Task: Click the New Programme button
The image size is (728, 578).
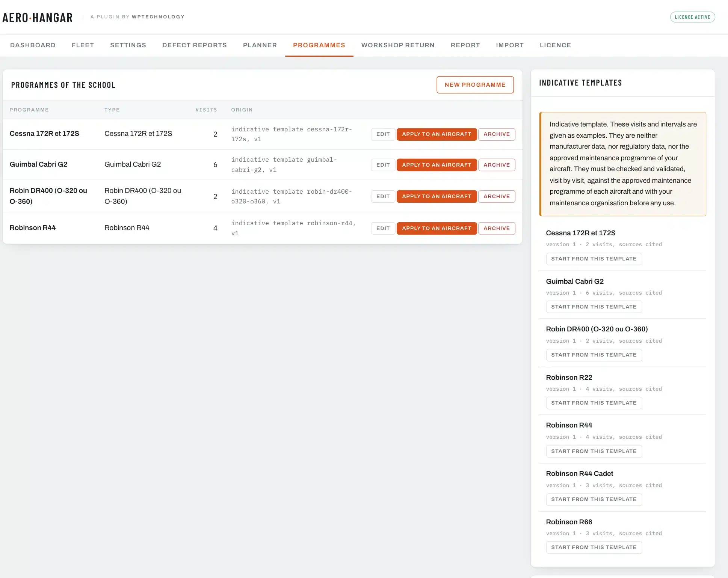Action: pos(475,85)
